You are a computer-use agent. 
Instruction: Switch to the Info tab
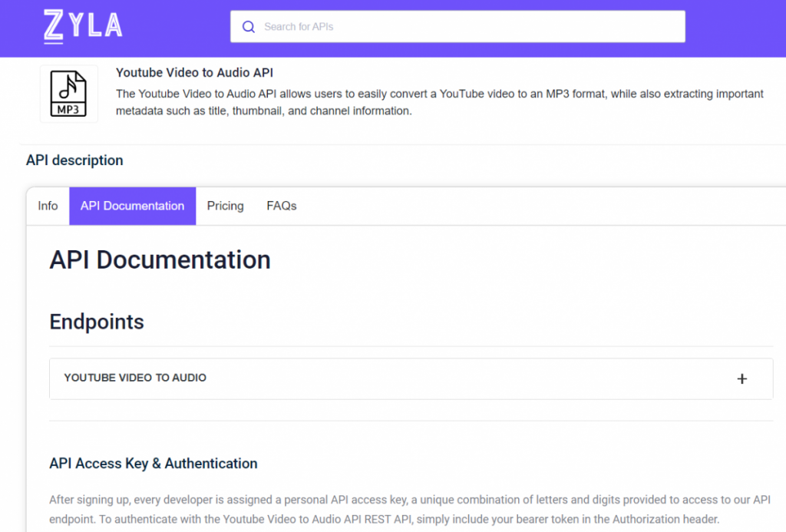click(x=48, y=206)
